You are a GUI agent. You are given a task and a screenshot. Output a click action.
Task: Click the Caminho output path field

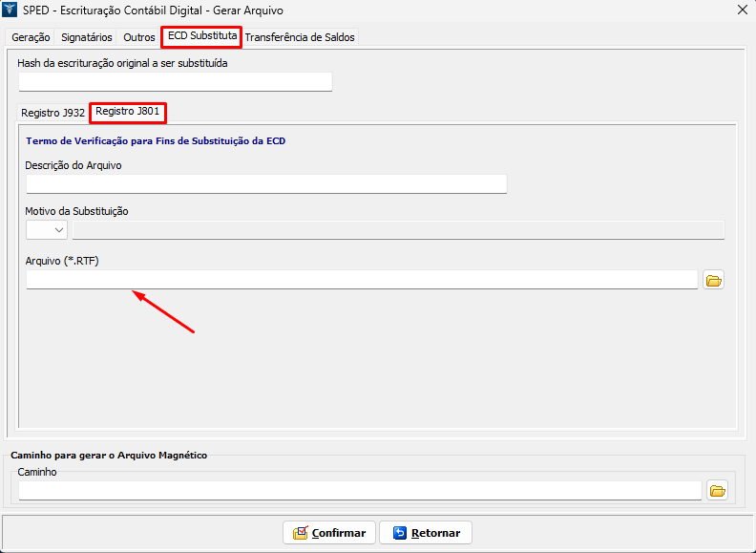[359, 491]
